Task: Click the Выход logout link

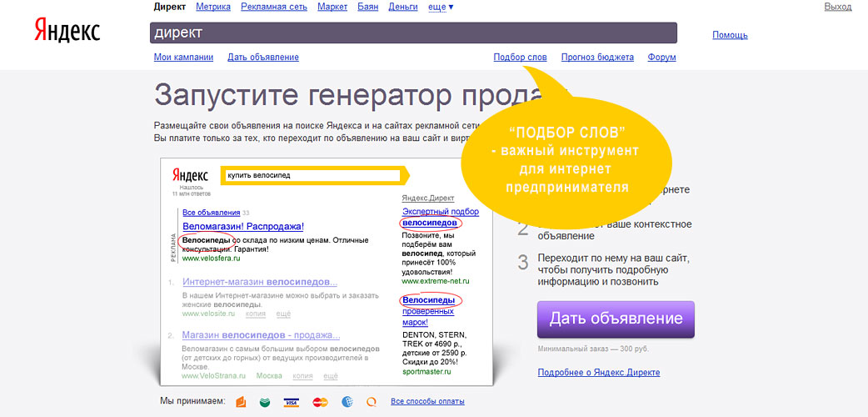Action: pyautogui.click(x=838, y=7)
